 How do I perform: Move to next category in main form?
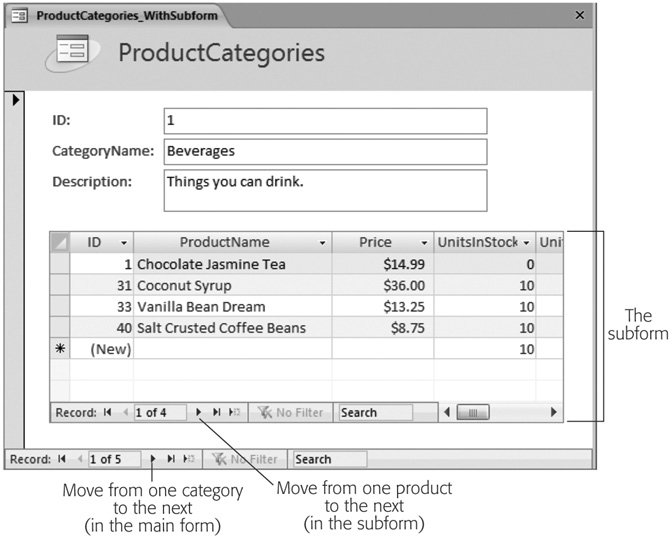tap(153, 459)
